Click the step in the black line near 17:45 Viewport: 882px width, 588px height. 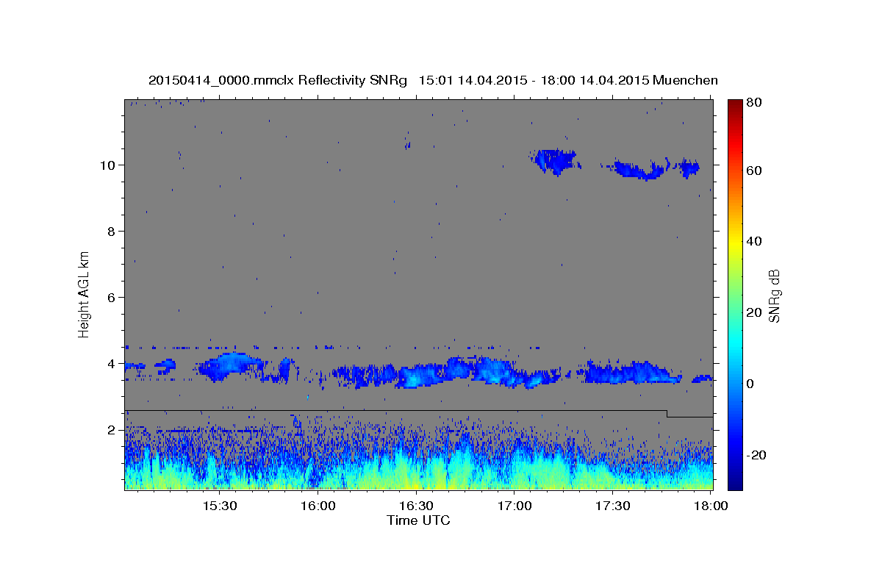click(667, 414)
